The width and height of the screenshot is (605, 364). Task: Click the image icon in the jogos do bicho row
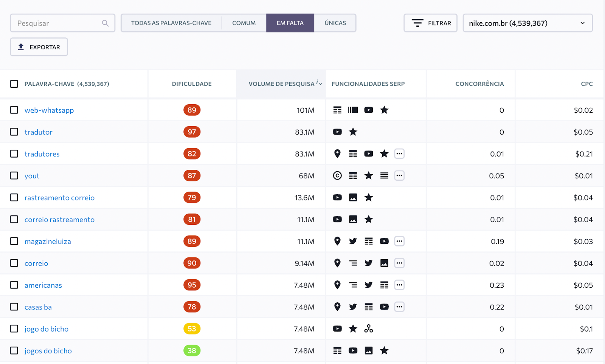point(369,351)
